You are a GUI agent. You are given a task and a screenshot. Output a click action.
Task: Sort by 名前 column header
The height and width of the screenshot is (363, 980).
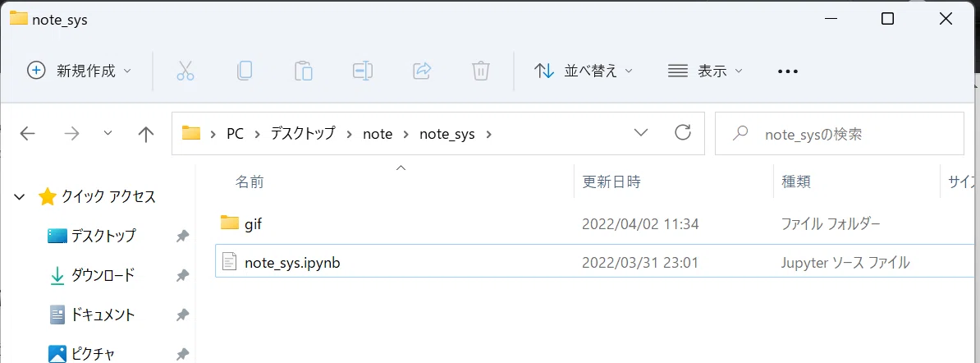250,182
